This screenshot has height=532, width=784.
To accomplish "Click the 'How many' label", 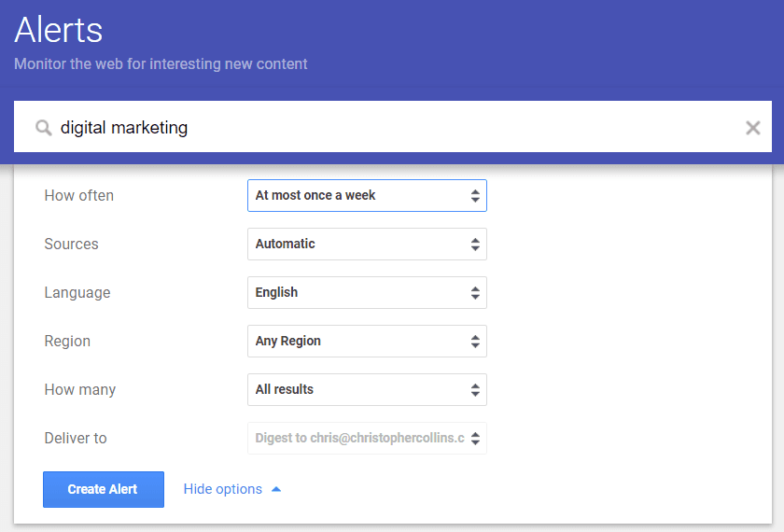I will [x=79, y=390].
